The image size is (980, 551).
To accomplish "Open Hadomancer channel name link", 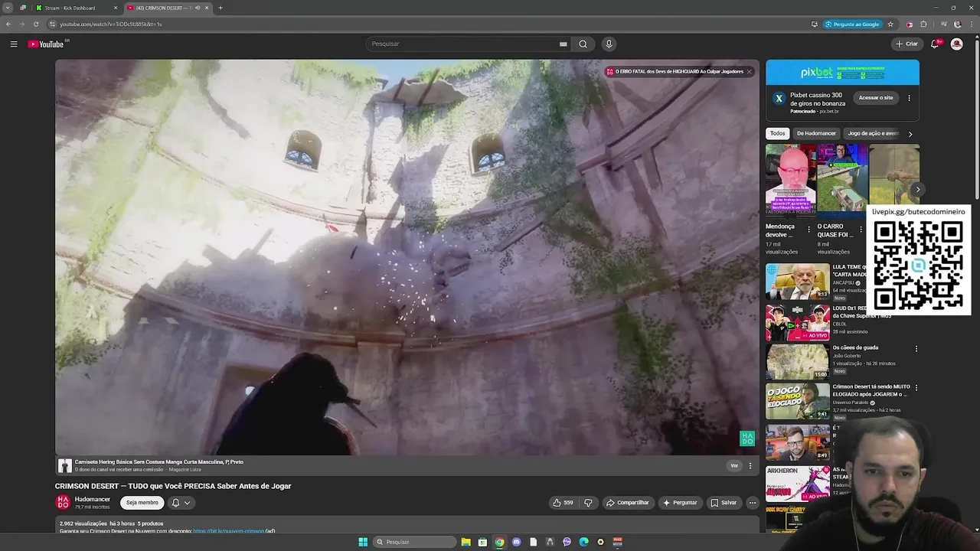I will coord(93,499).
